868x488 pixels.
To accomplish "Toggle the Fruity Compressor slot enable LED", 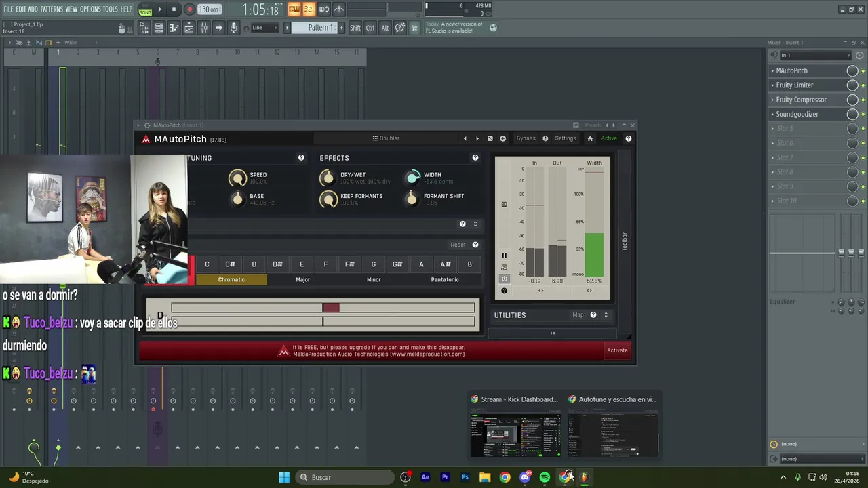I will pos(863,100).
